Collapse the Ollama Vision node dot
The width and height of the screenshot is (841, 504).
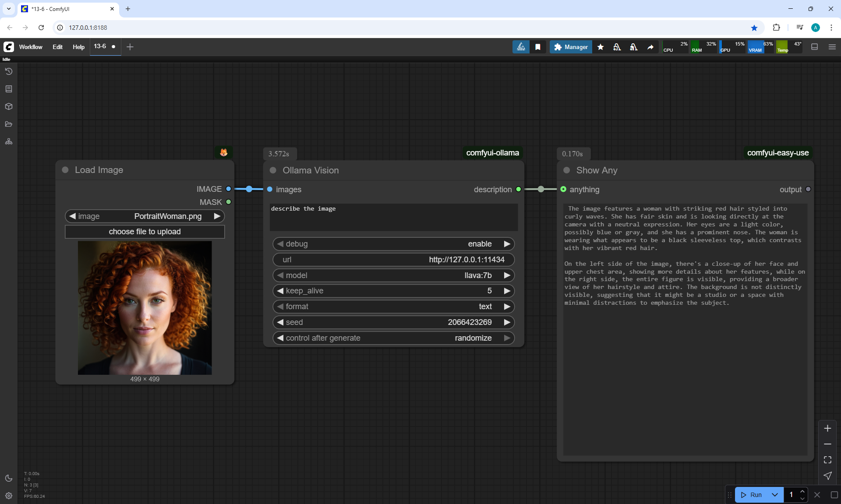(273, 170)
